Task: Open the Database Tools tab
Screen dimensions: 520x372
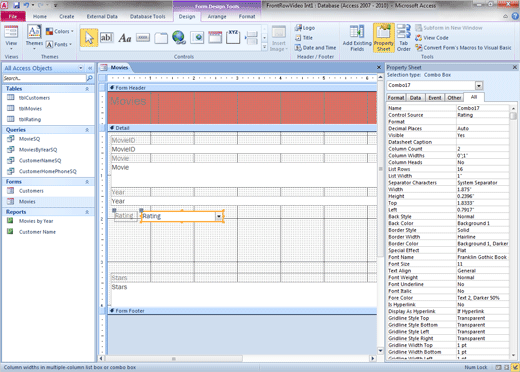Action: pyautogui.click(x=148, y=16)
